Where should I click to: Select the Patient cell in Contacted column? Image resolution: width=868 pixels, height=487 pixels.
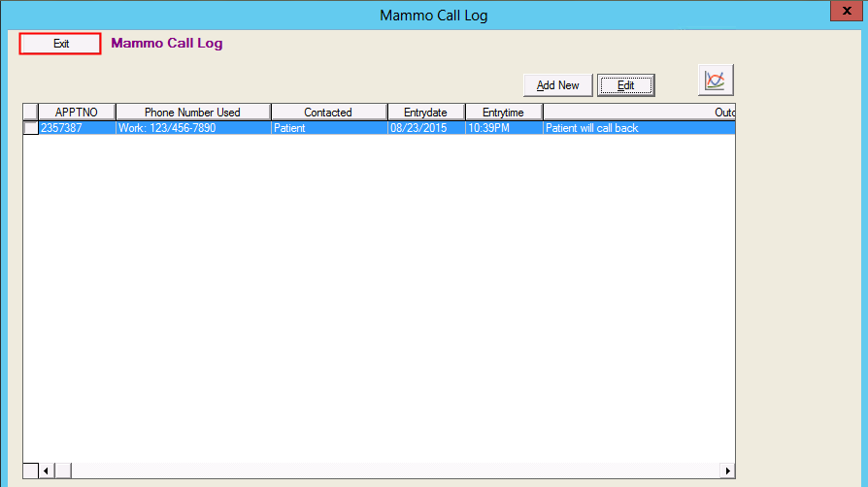(x=328, y=128)
